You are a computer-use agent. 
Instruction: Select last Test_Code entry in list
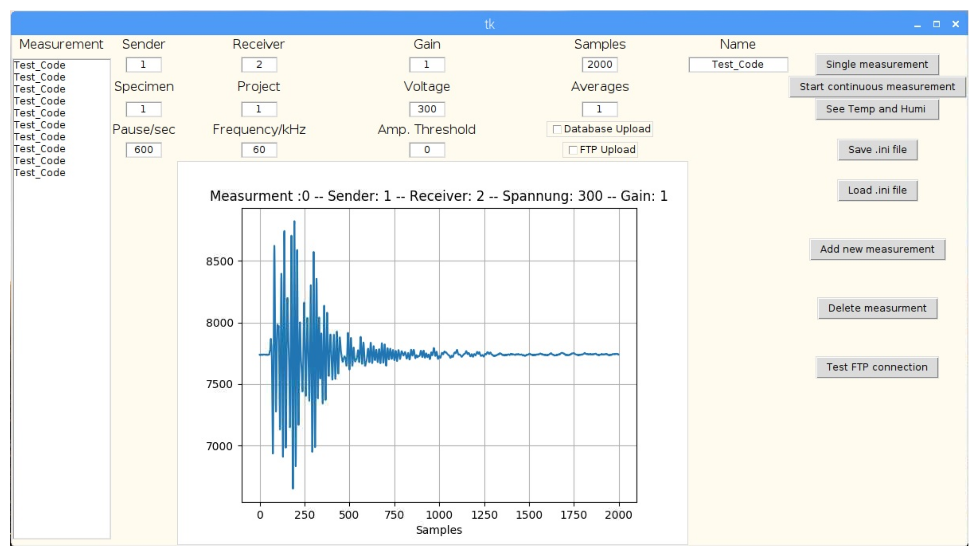[39, 173]
